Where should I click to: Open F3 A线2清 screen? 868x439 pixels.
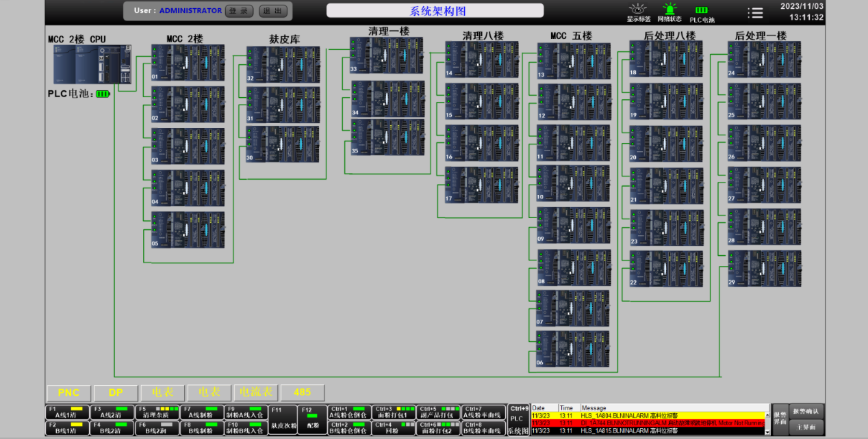coord(112,412)
